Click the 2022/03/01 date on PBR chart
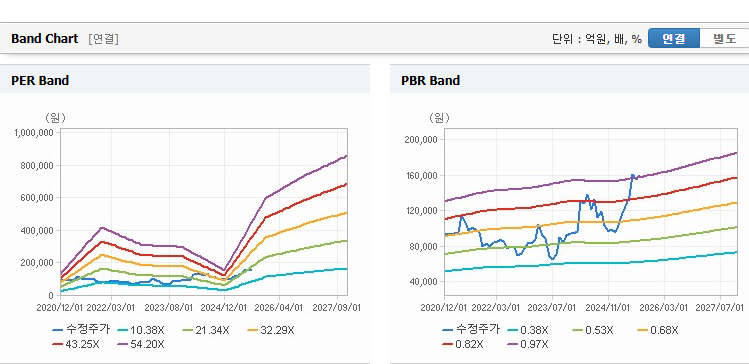Image resolution: width=749 pixels, height=364 pixels. [x=497, y=307]
